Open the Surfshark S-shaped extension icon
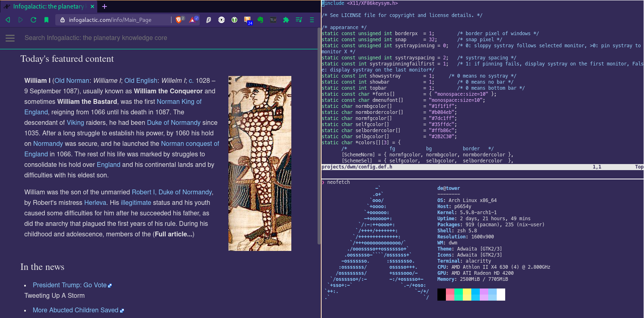This screenshot has height=318, width=644. coord(209,20)
